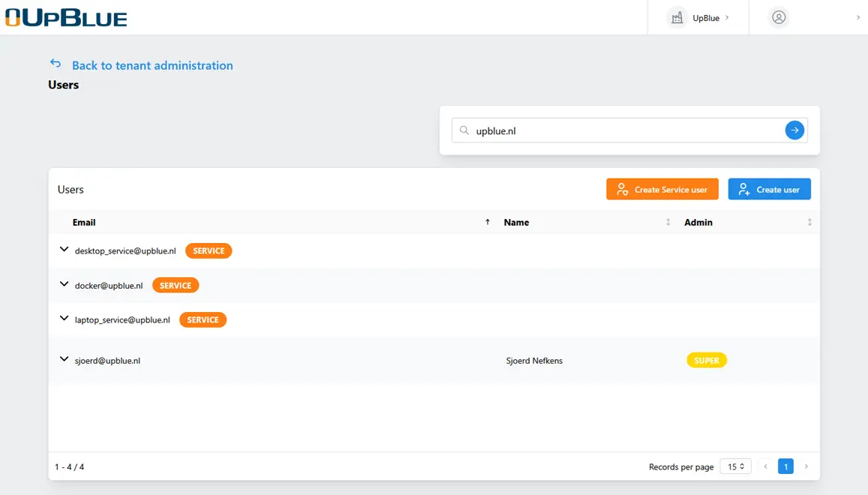Expand the desktop_service@upblue.nl row
Screen dimensions: 868x495
click(x=64, y=250)
